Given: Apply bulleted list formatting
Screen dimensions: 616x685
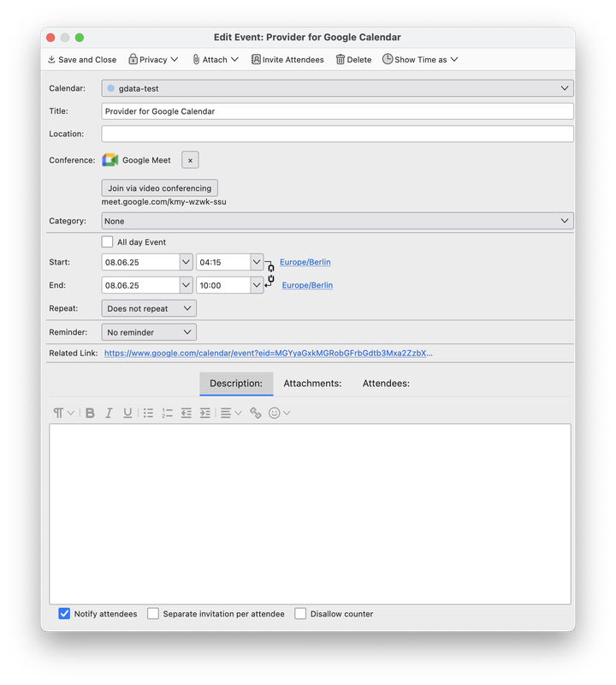Looking at the screenshot, I should [148, 413].
